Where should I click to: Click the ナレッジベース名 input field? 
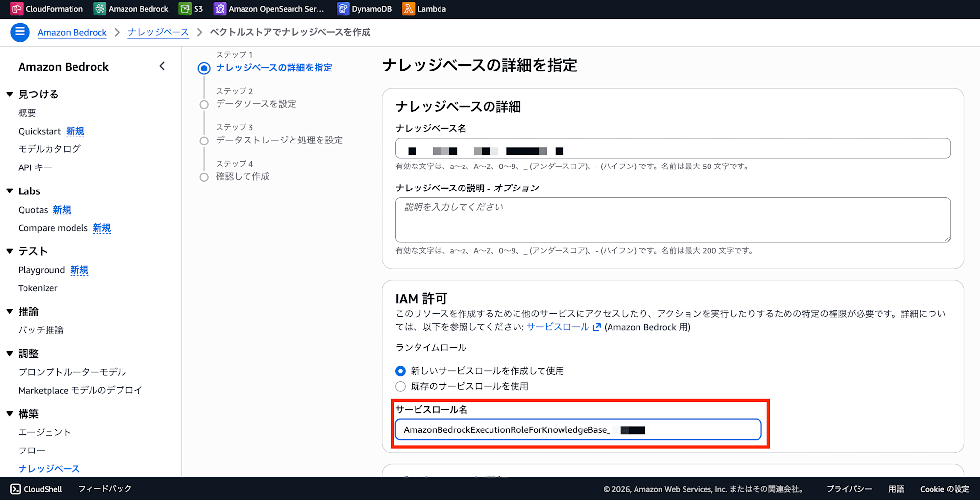(673, 148)
